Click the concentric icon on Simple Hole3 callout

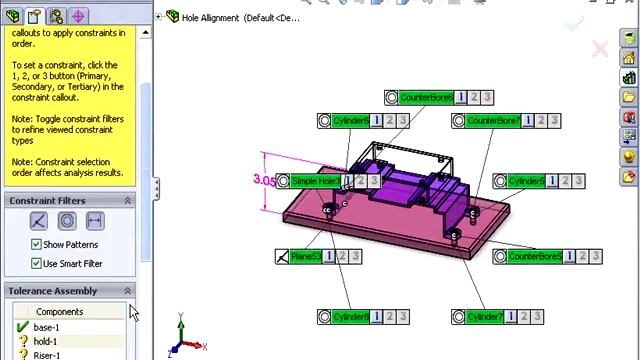pyautogui.click(x=283, y=181)
